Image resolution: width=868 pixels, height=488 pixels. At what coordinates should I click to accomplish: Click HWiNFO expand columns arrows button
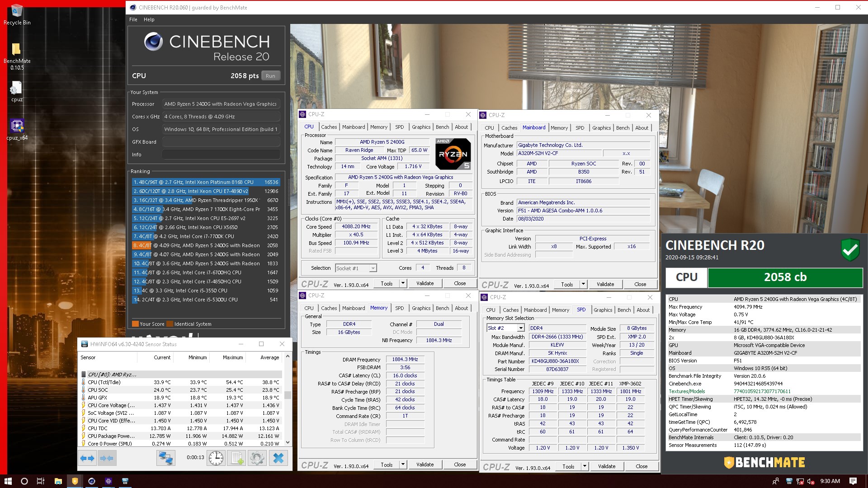[87, 458]
